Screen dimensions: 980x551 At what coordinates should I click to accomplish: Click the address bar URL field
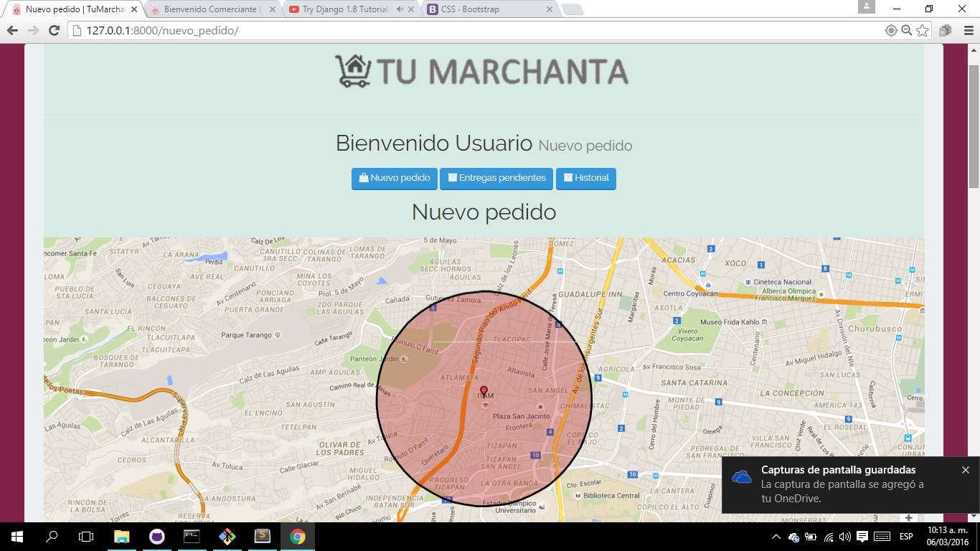tap(473, 30)
